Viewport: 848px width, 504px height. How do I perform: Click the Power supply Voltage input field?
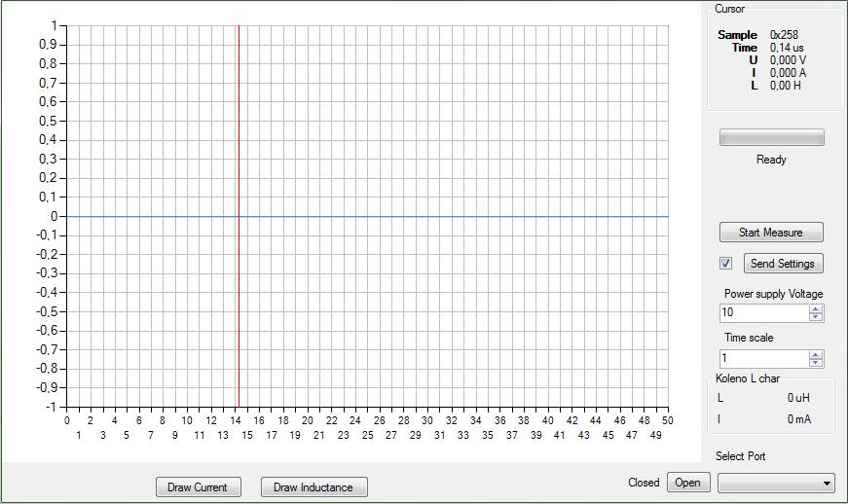763,312
